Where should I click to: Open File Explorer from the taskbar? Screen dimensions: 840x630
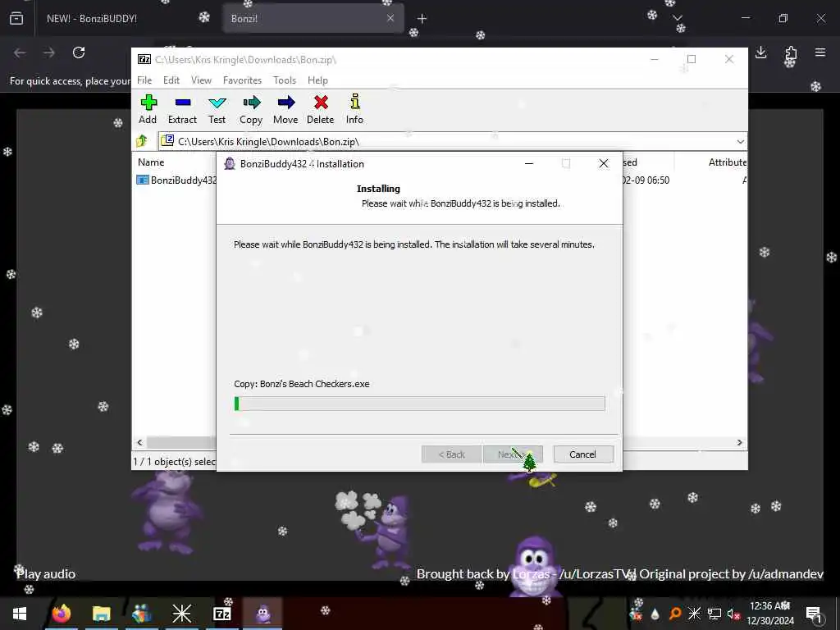tap(101, 614)
